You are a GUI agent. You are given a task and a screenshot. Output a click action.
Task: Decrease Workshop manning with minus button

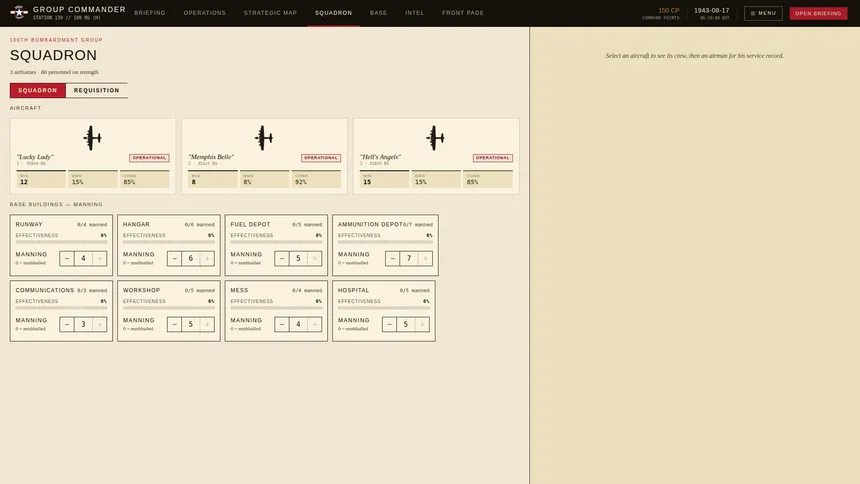[174, 324]
